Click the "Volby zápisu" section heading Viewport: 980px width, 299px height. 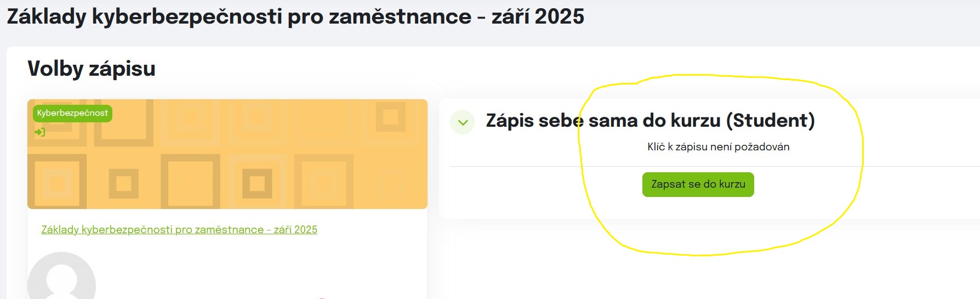point(92,69)
